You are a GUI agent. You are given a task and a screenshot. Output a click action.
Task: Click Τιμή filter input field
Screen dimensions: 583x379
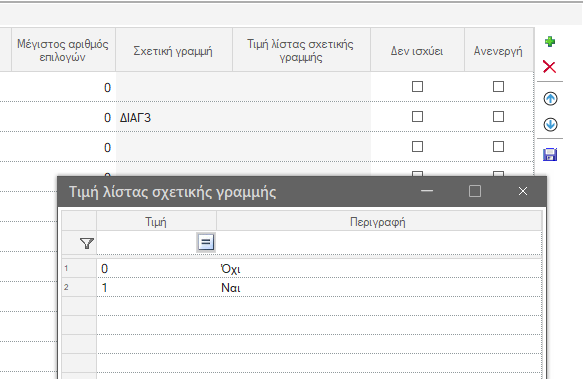point(147,243)
